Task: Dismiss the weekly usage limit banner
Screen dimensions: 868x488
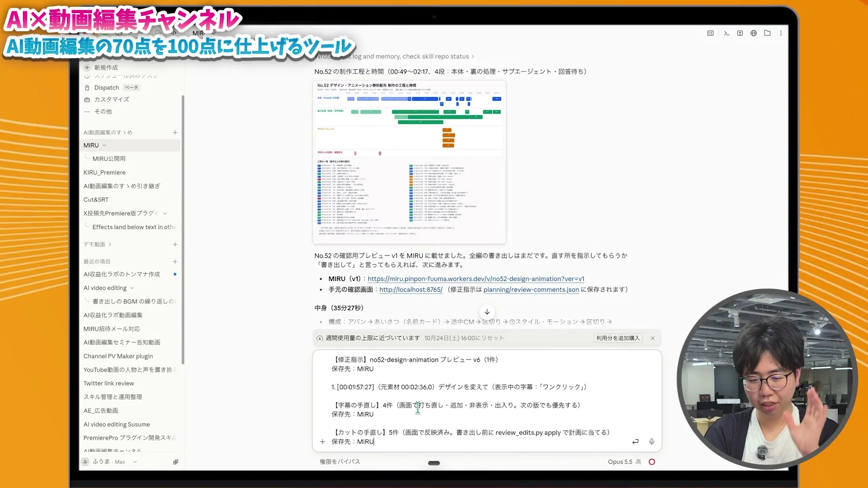Action: click(653, 338)
